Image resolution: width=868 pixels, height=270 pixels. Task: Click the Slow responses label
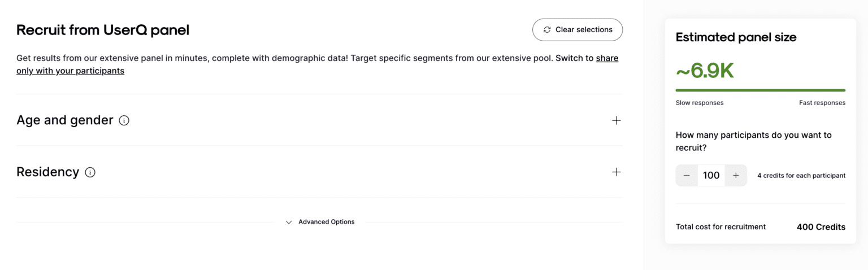[x=700, y=103]
